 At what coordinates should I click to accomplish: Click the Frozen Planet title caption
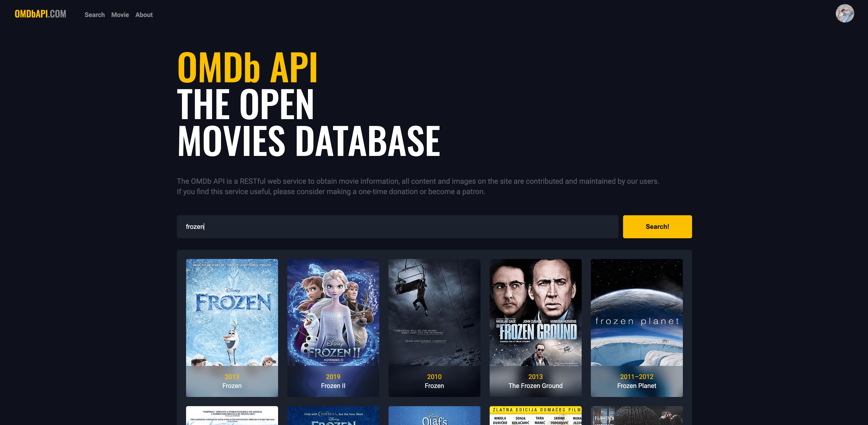637,386
